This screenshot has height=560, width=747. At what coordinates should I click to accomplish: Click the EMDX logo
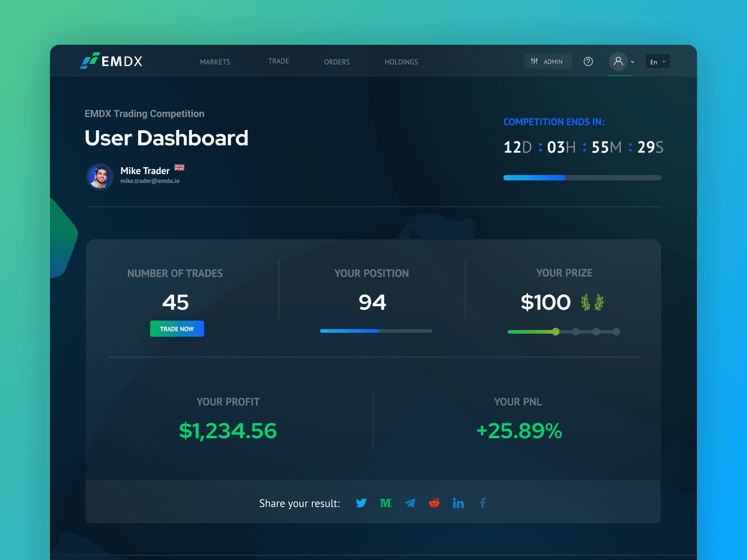click(x=112, y=61)
